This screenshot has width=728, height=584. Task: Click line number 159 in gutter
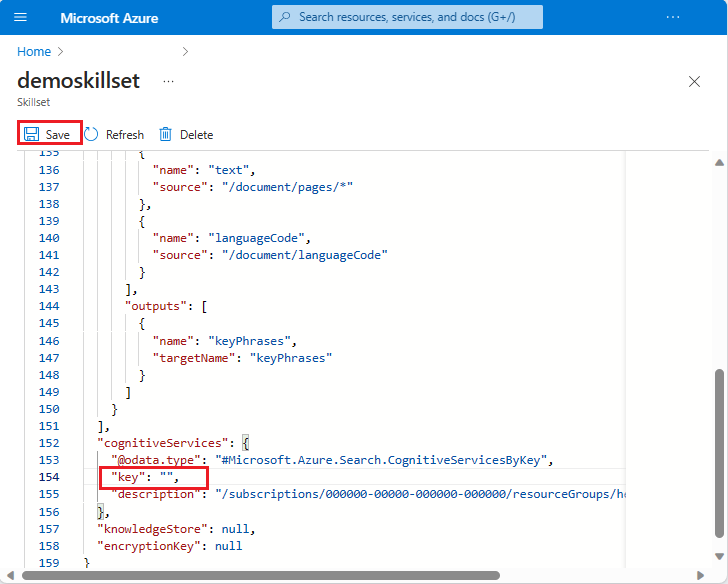tap(49, 563)
